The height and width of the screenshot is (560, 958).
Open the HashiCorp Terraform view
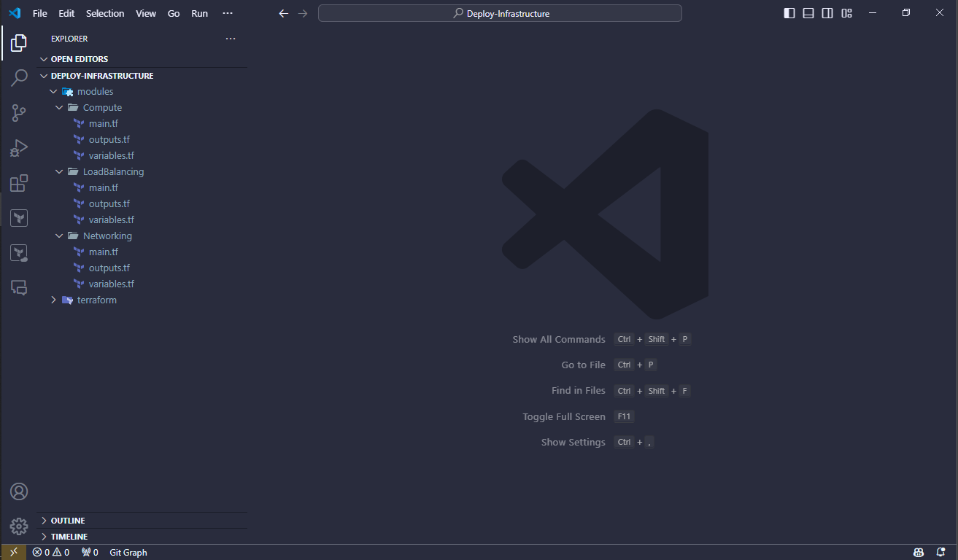[x=19, y=217]
